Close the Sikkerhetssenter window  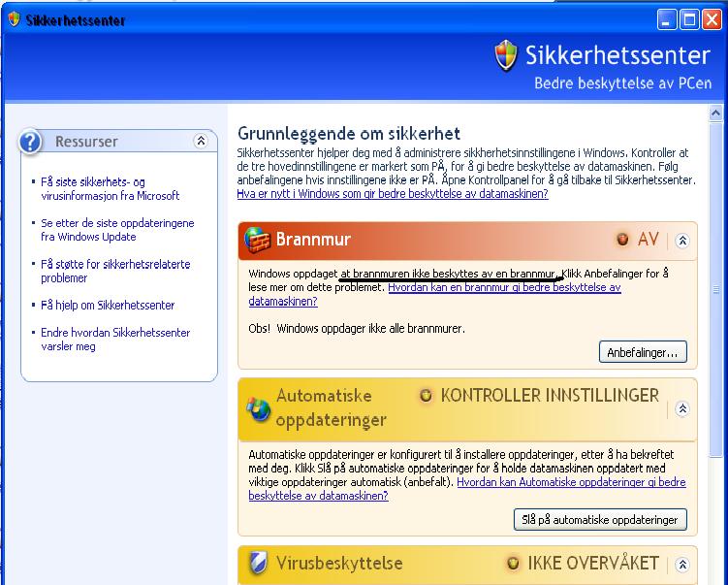pyautogui.click(x=712, y=20)
